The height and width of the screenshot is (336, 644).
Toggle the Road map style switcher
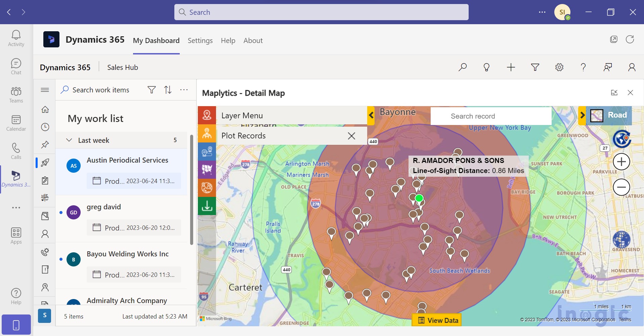609,116
